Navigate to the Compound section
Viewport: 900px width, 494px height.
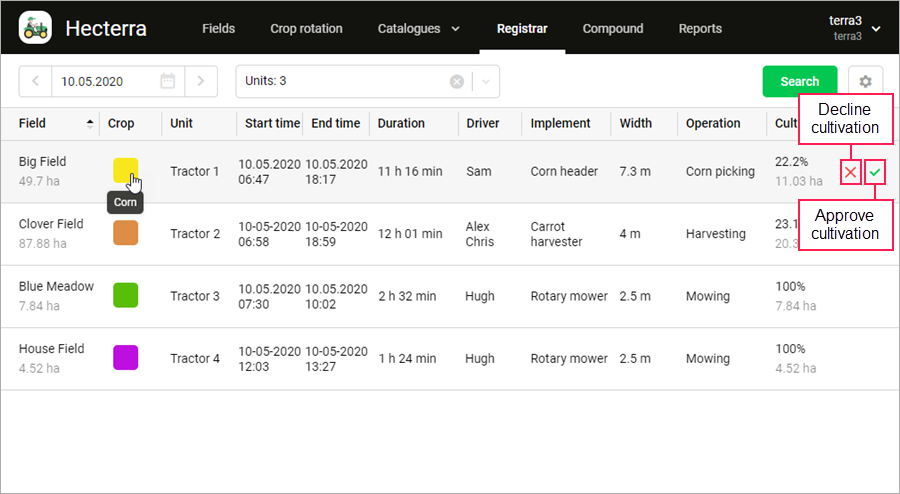pyautogui.click(x=613, y=28)
